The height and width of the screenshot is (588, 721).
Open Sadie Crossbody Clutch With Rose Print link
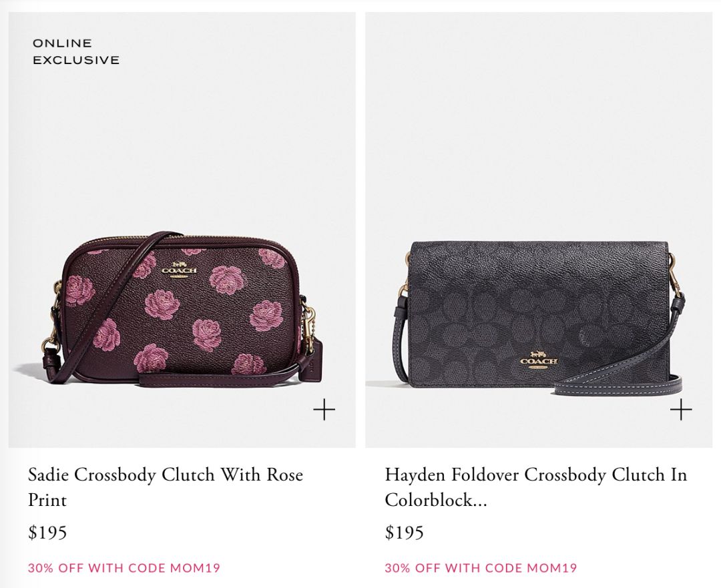point(166,487)
